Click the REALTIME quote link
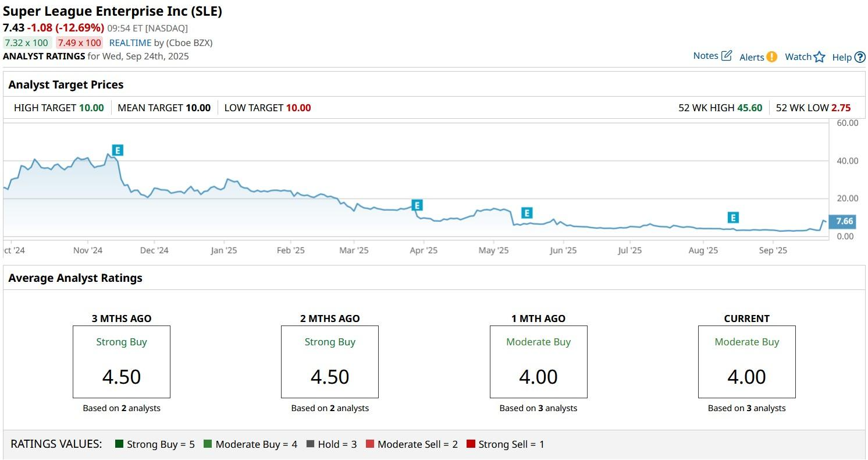Screen dimensions: 868x460 tap(130, 43)
